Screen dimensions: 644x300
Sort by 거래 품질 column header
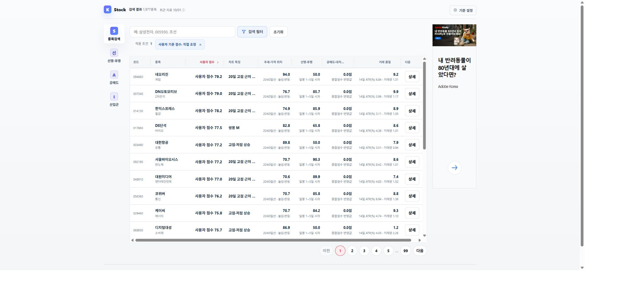[385, 62]
